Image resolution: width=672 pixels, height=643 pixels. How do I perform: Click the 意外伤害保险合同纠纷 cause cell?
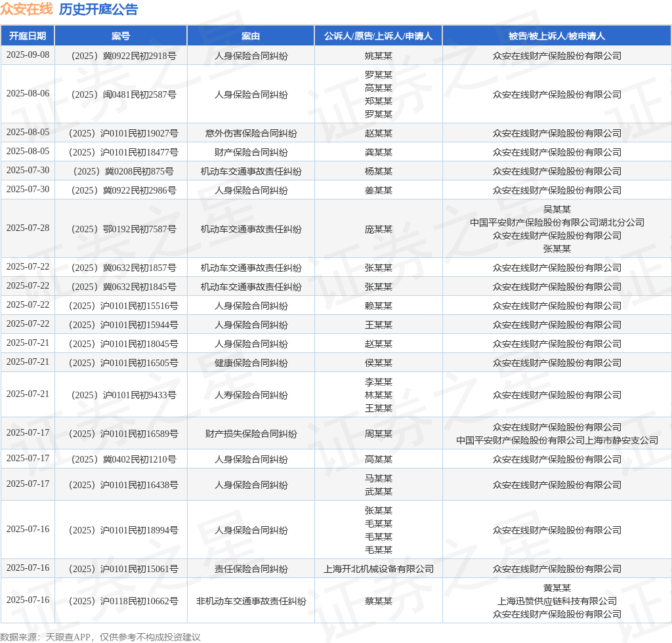tap(251, 133)
